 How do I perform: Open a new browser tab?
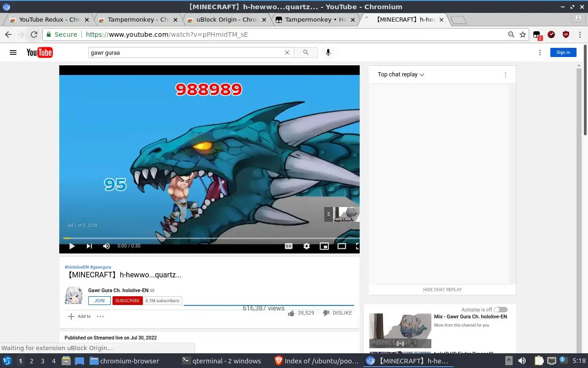pos(458,20)
